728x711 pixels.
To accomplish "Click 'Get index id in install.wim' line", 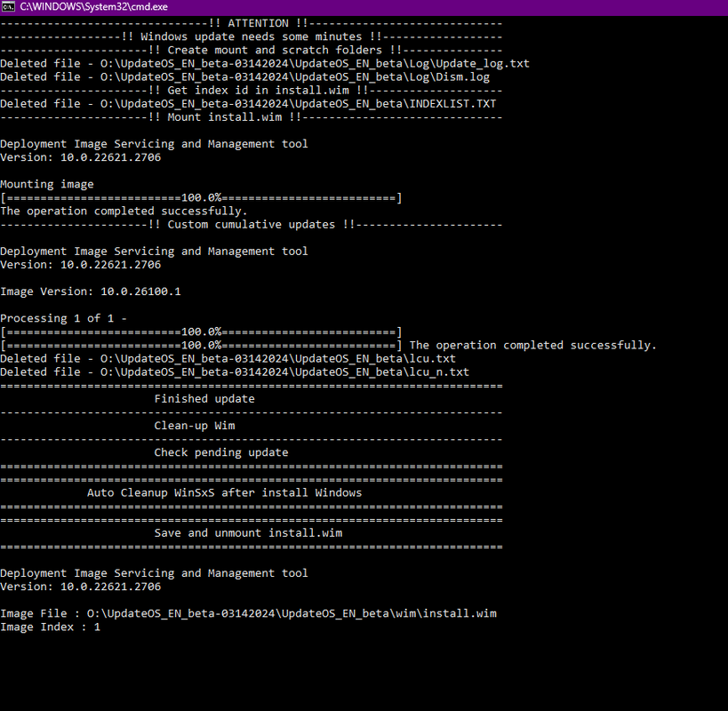I will tap(252, 91).
